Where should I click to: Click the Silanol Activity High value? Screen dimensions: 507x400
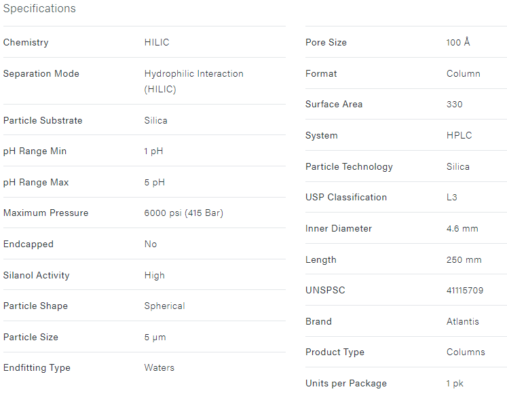point(154,276)
